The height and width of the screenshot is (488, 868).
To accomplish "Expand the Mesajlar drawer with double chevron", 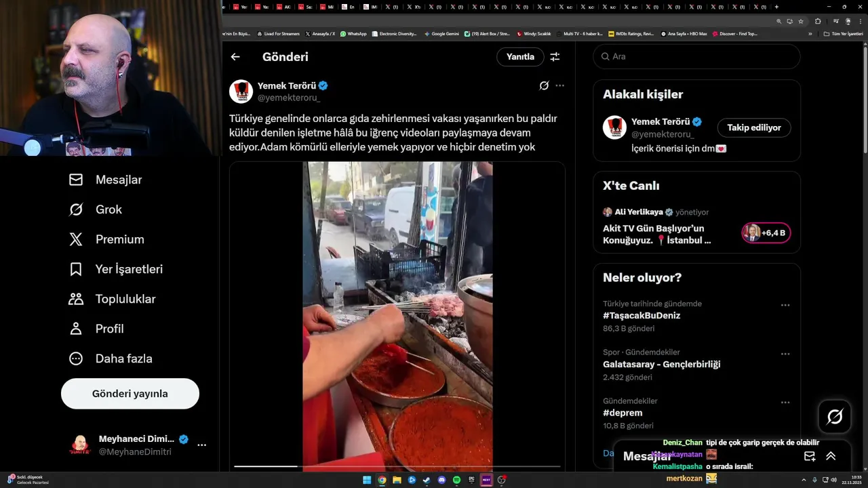I will tap(831, 456).
